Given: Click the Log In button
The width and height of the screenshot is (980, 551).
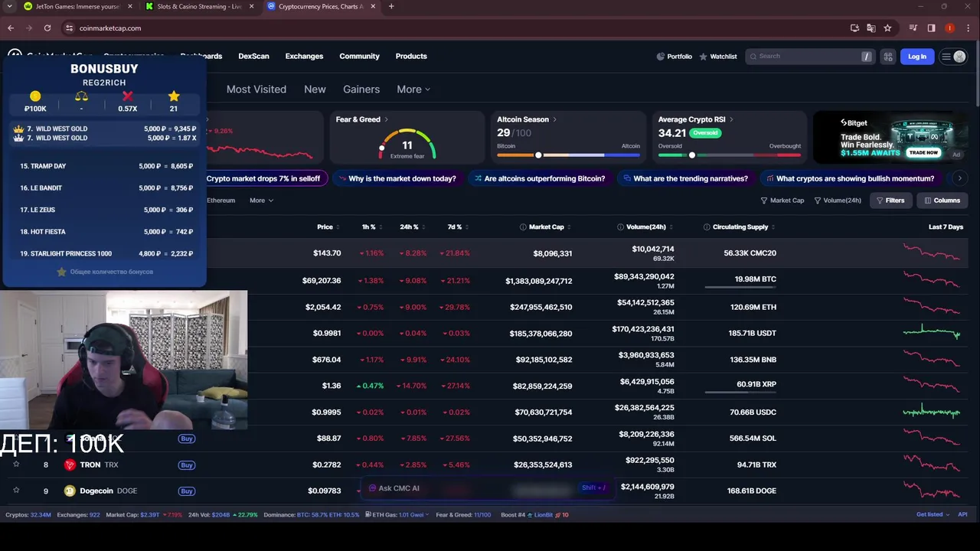Looking at the screenshot, I should [917, 56].
